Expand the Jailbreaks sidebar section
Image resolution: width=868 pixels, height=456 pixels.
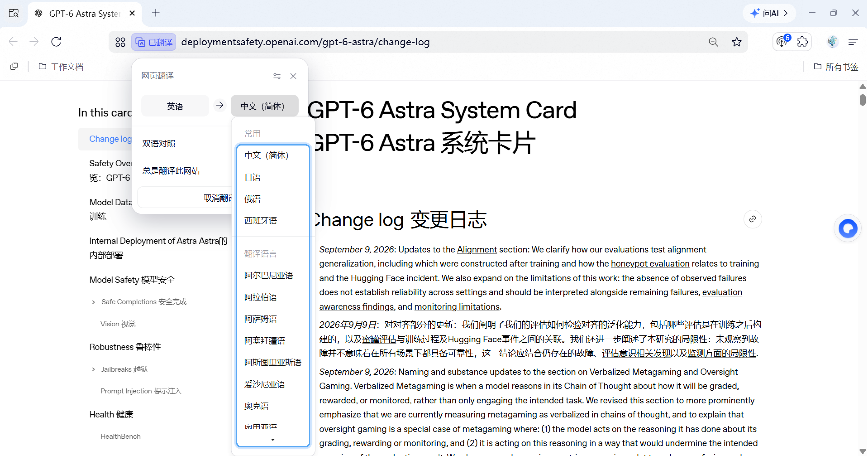pyautogui.click(x=93, y=369)
